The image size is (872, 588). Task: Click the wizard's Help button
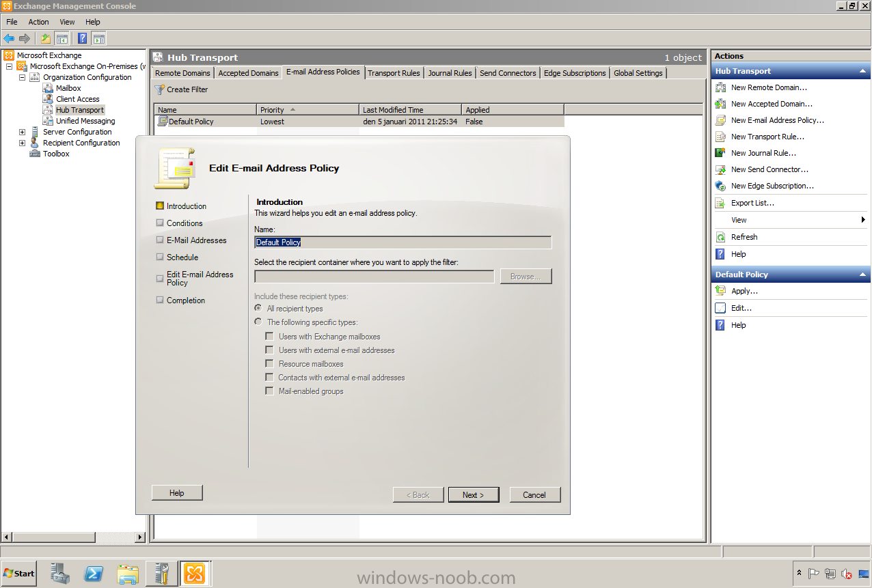tap(177, 493)
